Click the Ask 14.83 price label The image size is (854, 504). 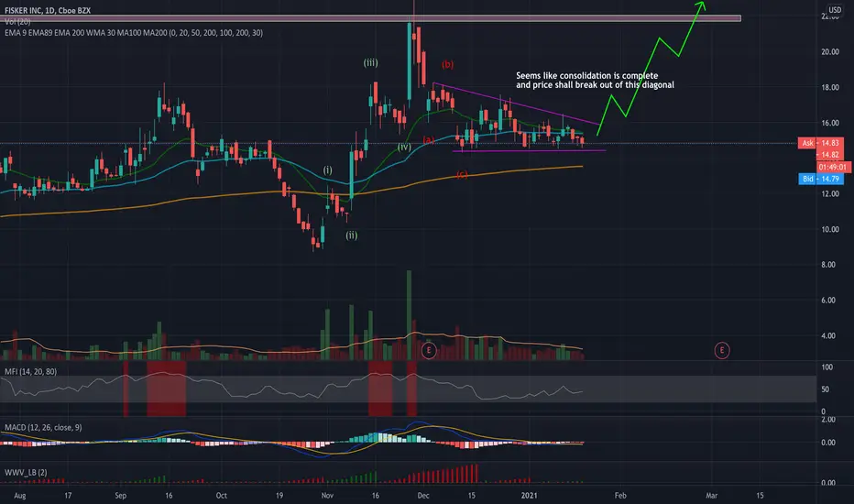coord(821,143)
